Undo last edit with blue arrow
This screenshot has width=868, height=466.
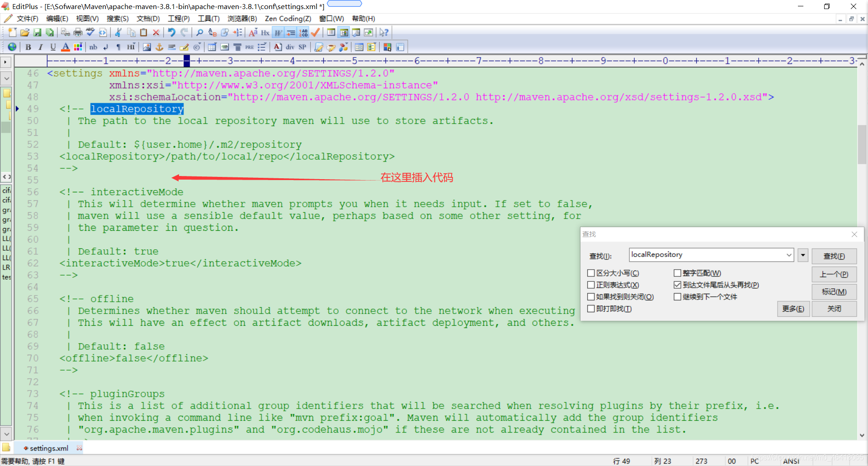[172, 33]
